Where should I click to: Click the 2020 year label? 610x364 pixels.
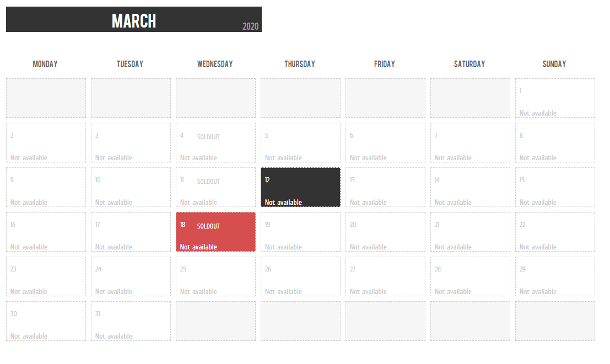click(x=250, y=26)
